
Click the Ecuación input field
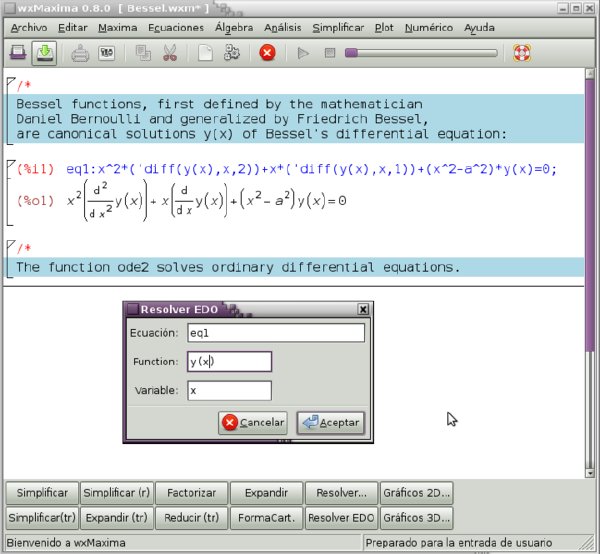(x=276, y=333)
